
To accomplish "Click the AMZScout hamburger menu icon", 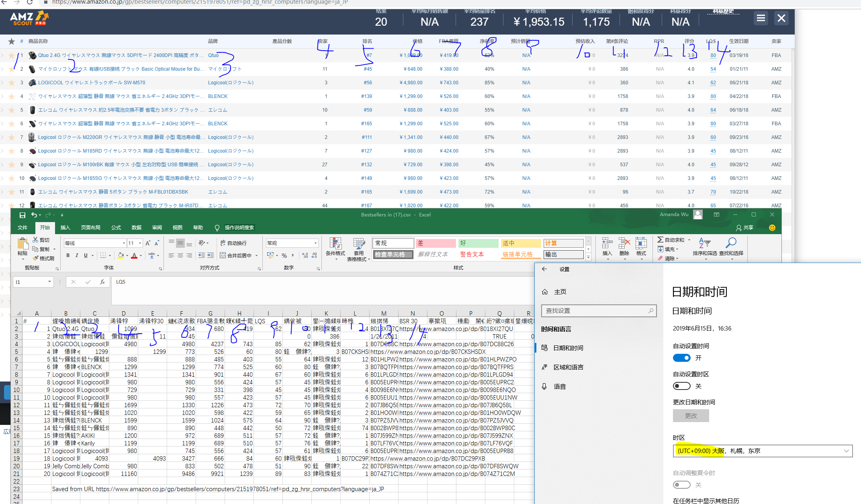I will (761, 18).
